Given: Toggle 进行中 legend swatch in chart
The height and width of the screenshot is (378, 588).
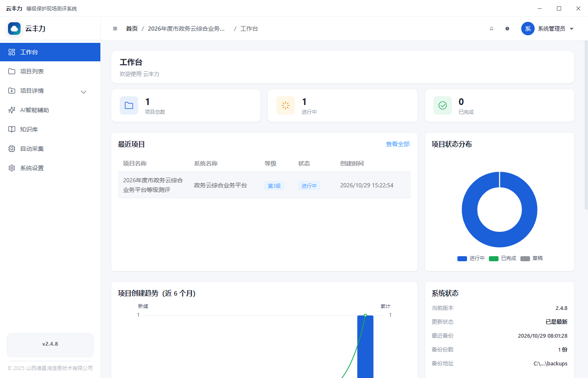Looking at the screenshot, I should click(462, 259).
